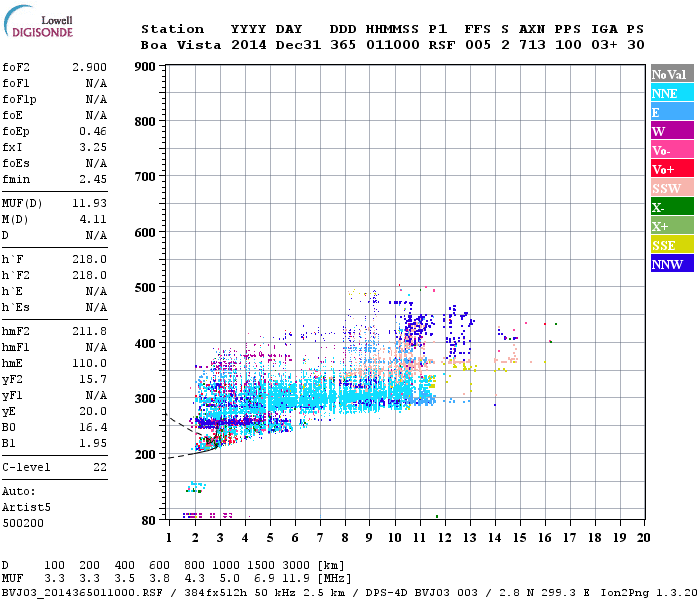This screenshot has height=600, width=700.
Task: Click the date Dec31 in header
Action: pos(298,45)
